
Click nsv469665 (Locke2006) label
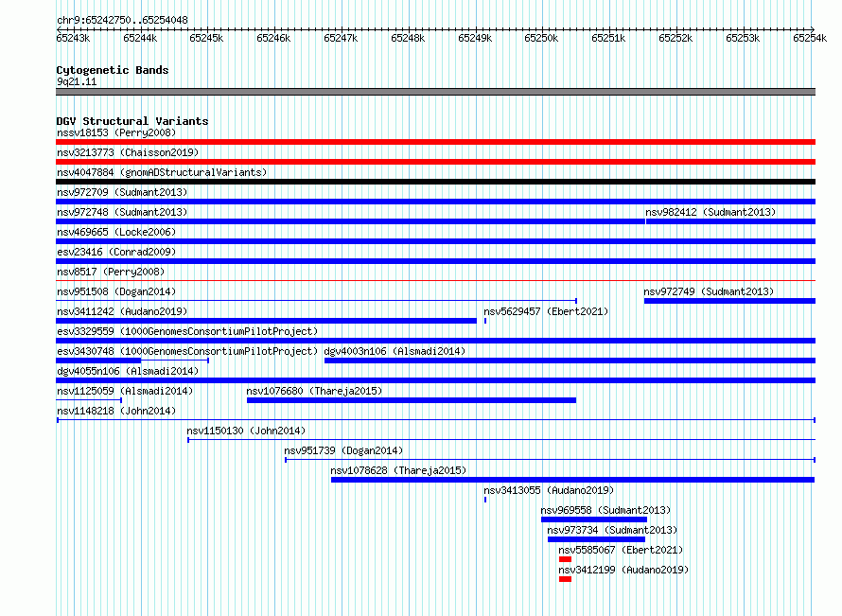pos(116,232)
